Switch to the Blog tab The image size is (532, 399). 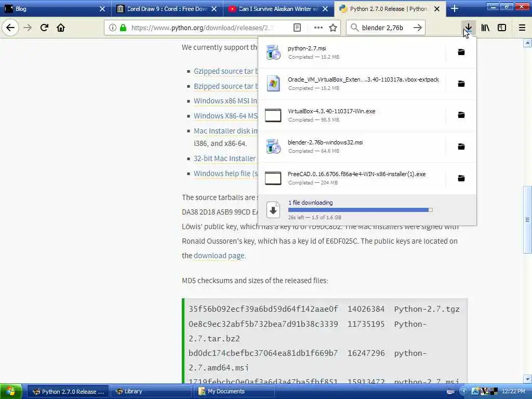(x=56, y=9)
